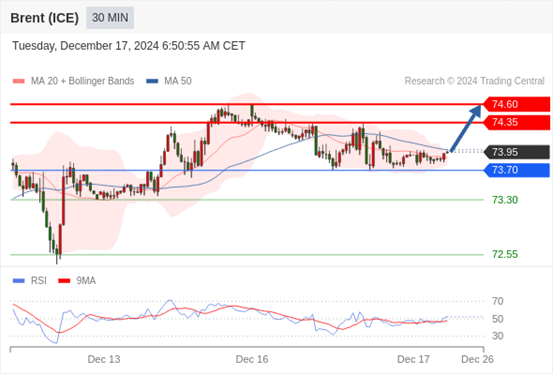553x375 pixels.
Task: Click the RSI legend label
Action: (x=38, y=281)
